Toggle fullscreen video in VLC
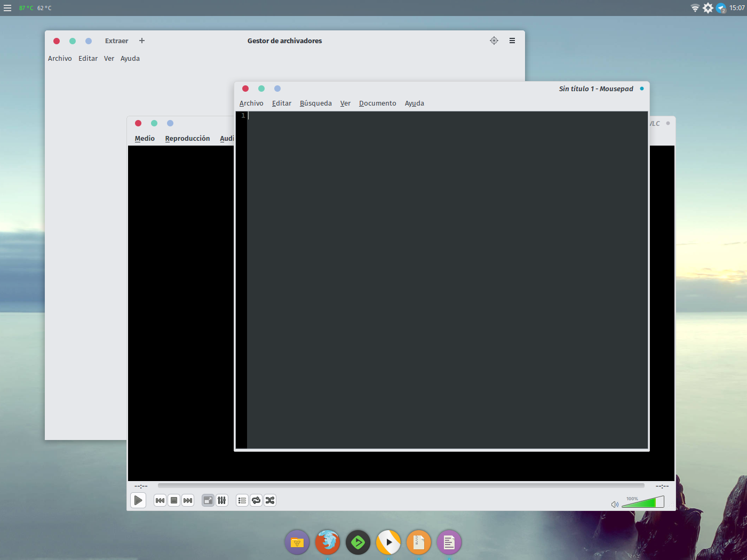Viewport: 747px width, 560px height. click(x=208, y=500)
